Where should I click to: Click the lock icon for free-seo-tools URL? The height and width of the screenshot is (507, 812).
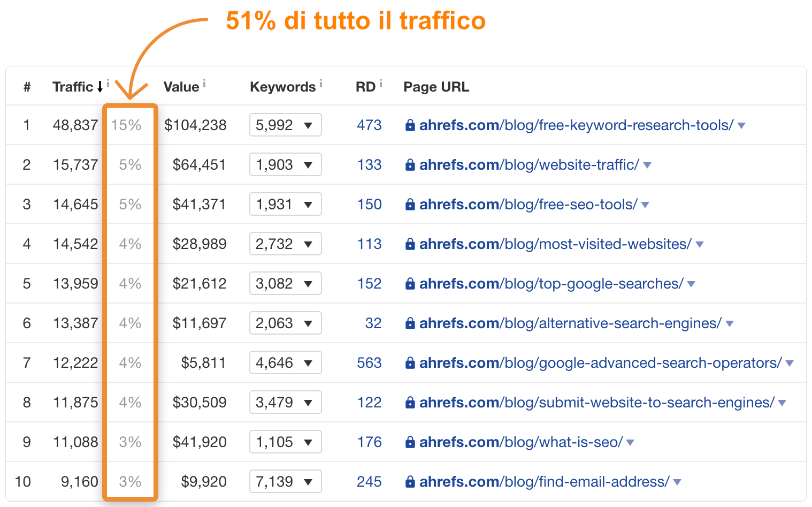click(410, 205)
